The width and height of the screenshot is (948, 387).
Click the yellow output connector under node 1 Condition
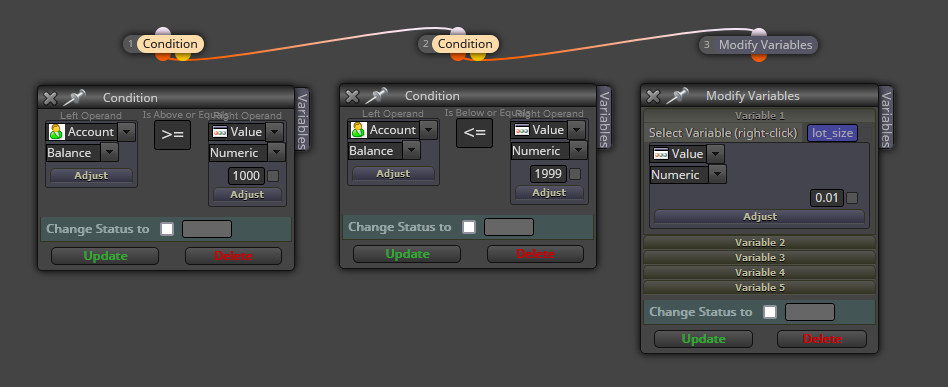(183, 56)
